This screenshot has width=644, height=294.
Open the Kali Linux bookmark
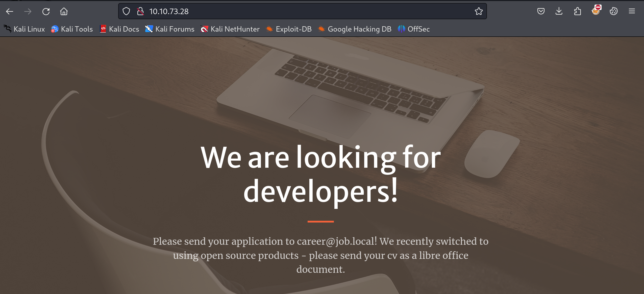click(x=24, y=29)
